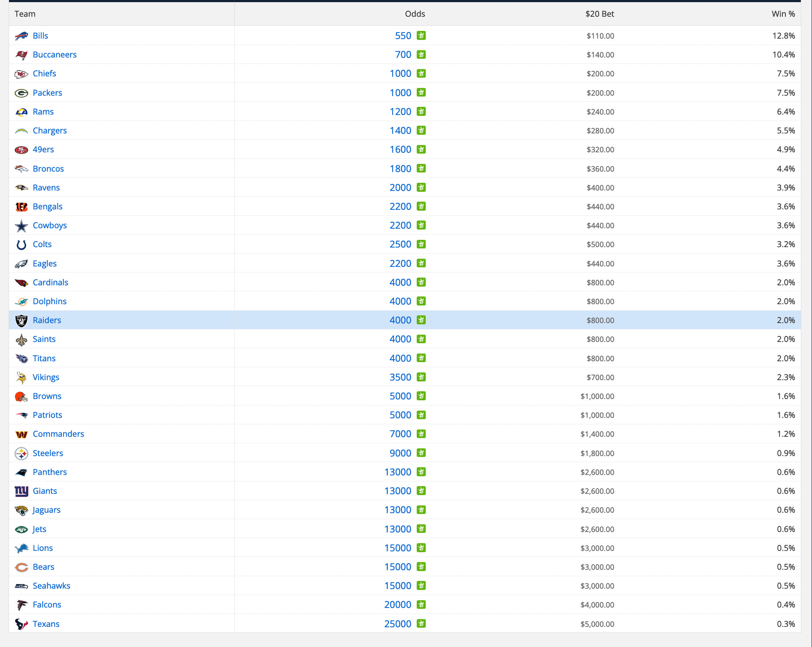Click the Rams team logo
The height and width of the screenshot is (647, 812).
click(x=21, y=112)
